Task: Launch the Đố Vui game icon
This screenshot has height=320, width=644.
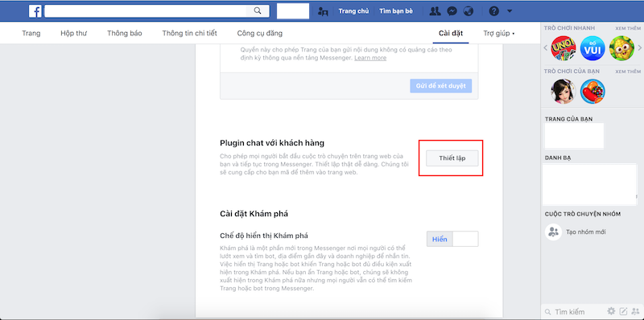Action: 592,48
